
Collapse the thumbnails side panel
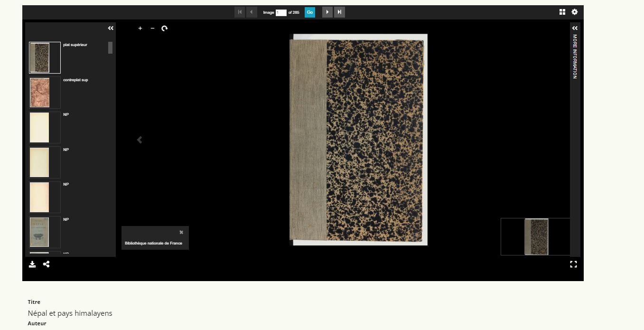(111, 28)
